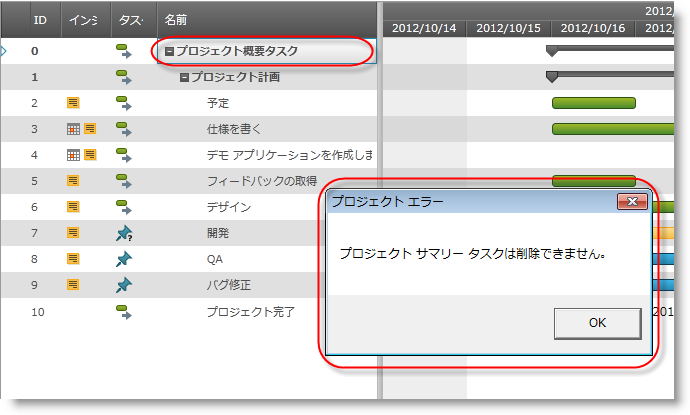The image size is (690, 415).
Task: Click the task mode column header
Action: (x=134, y=20)
